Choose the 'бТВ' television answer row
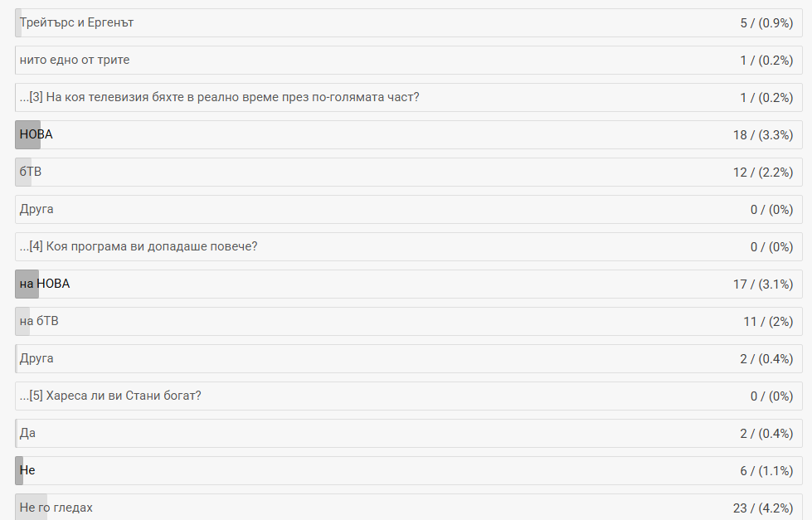 (31, 172)
